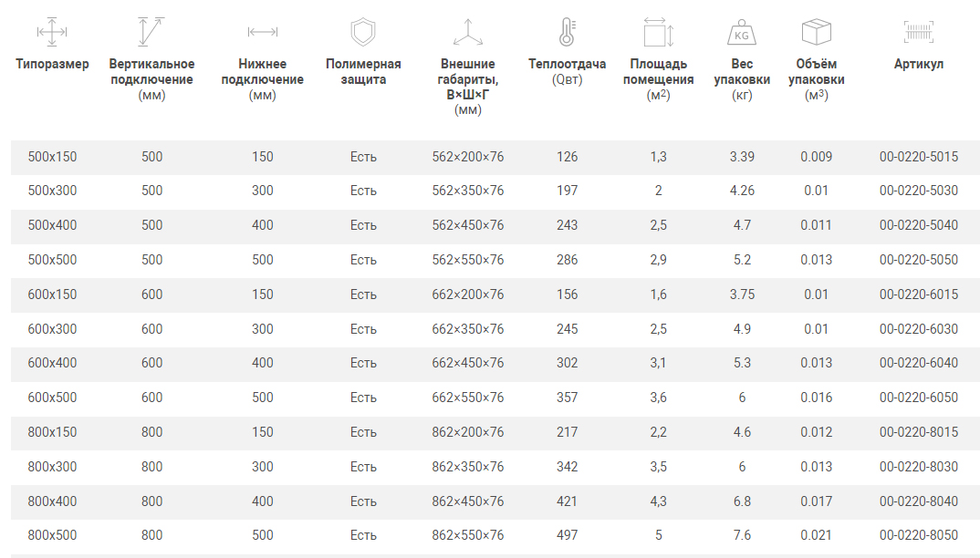Click the thermometer heat output icon
The height and width of the screenshot is (558, 980).
click(567, 32)
